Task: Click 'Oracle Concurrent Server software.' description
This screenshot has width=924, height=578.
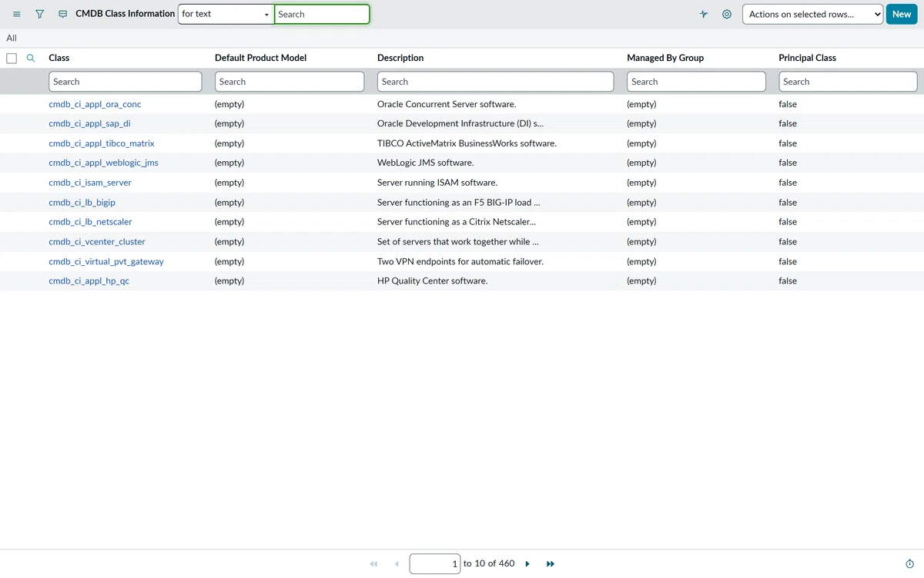Action: (447, 104)
